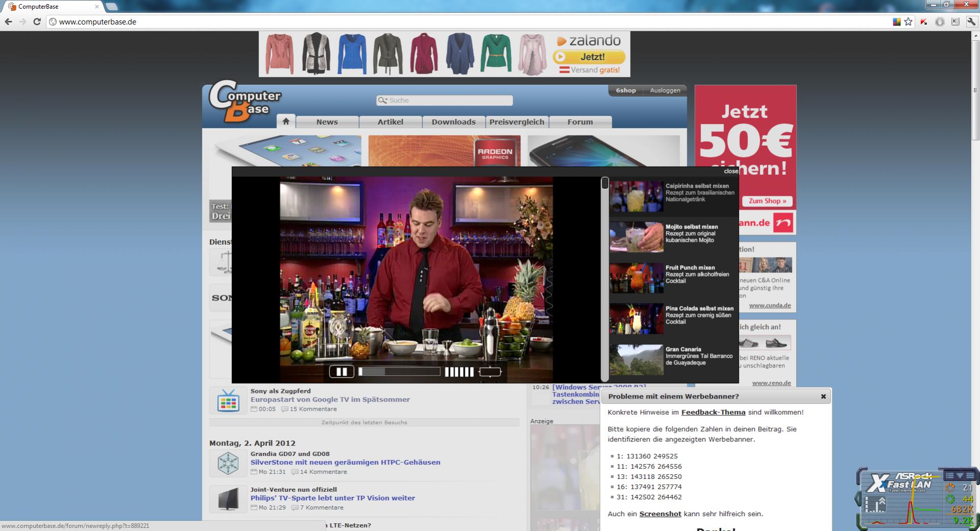Image resolution: width=980 pixels, height=531 pixels.
Task: Click the ComputerBase logo
Action: pyautogui.click(x=245, y=102)
